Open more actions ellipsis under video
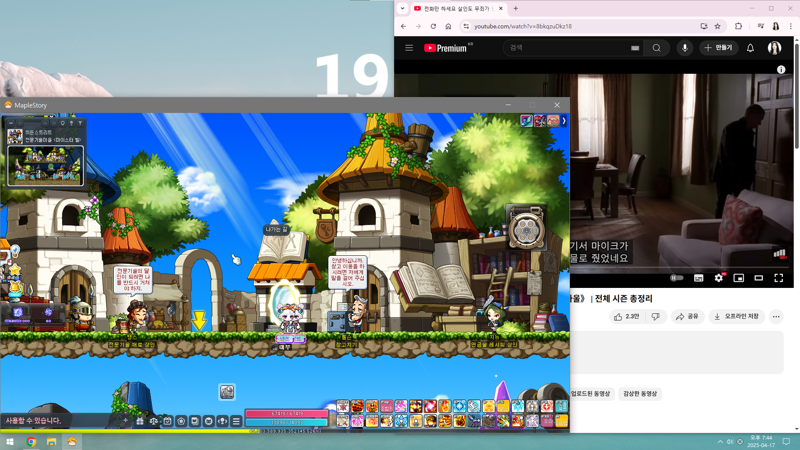Screen dimensions: 800x450 tap(776, 317)
